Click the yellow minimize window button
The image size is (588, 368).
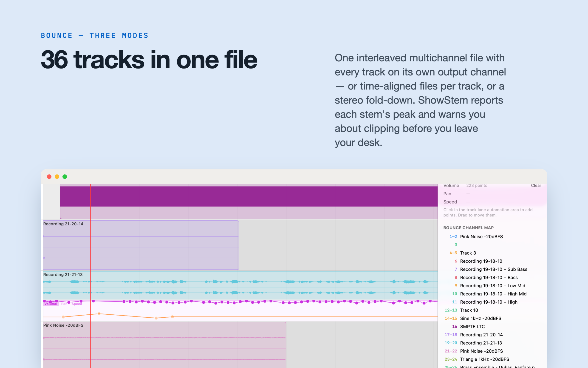pyautogui.click(x=57, y=177)
